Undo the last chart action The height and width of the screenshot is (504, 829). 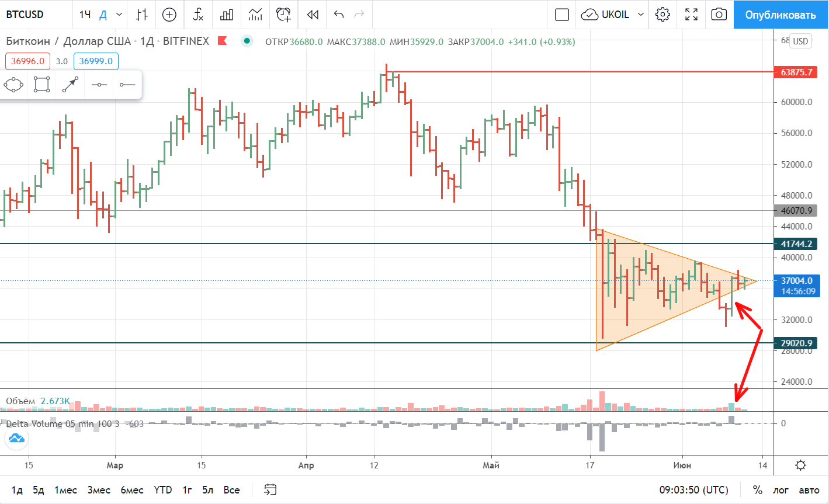[339, 15]
